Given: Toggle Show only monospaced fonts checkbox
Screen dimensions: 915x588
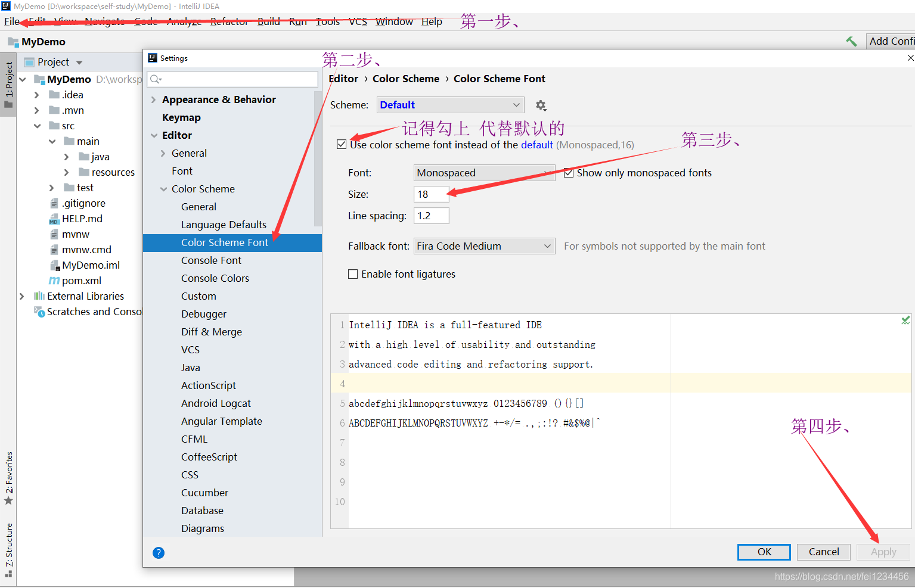Looking at the screenshot, I should [569, 173].
